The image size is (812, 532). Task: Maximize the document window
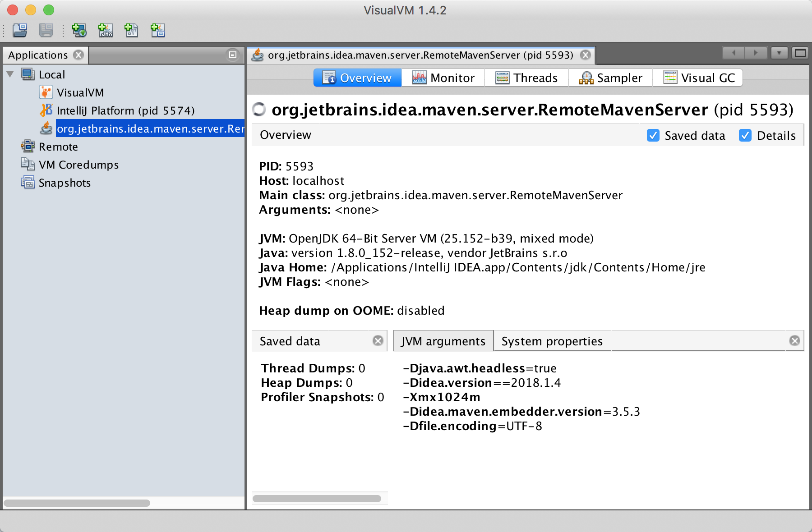coord(800,53)
